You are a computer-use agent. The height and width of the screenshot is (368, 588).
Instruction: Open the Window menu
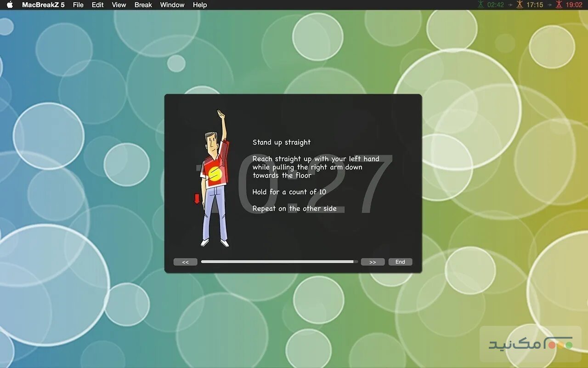point(172,5)
